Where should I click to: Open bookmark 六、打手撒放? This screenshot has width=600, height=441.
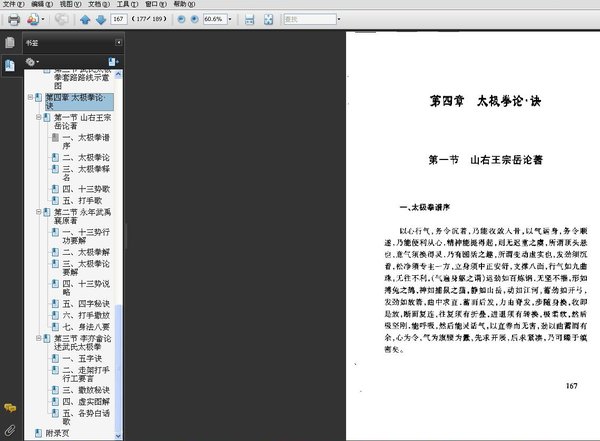[x=86, y=315]
